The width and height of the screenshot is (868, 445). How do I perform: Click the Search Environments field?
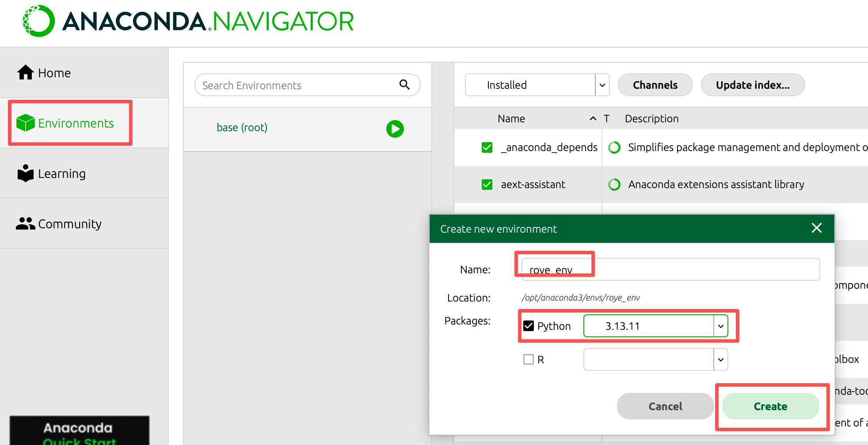tap(307, 85)
